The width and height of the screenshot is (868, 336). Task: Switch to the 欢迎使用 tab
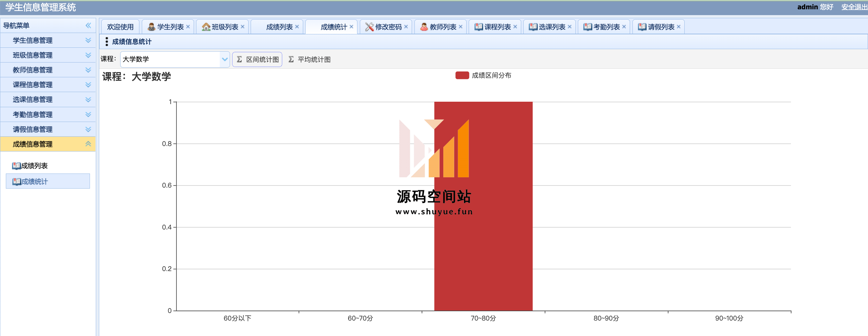(120, 27)
